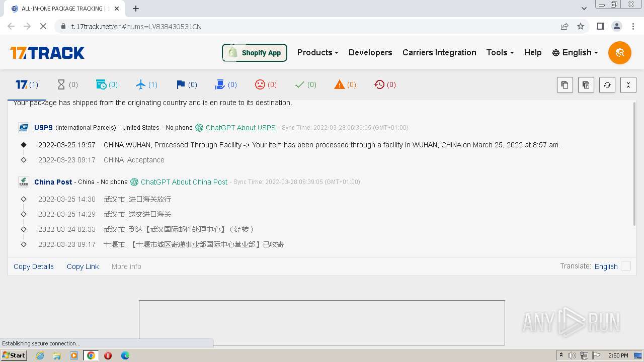Open a new browser tab
The height and width of the screenshot is (362, 644).
pos(136,9)
